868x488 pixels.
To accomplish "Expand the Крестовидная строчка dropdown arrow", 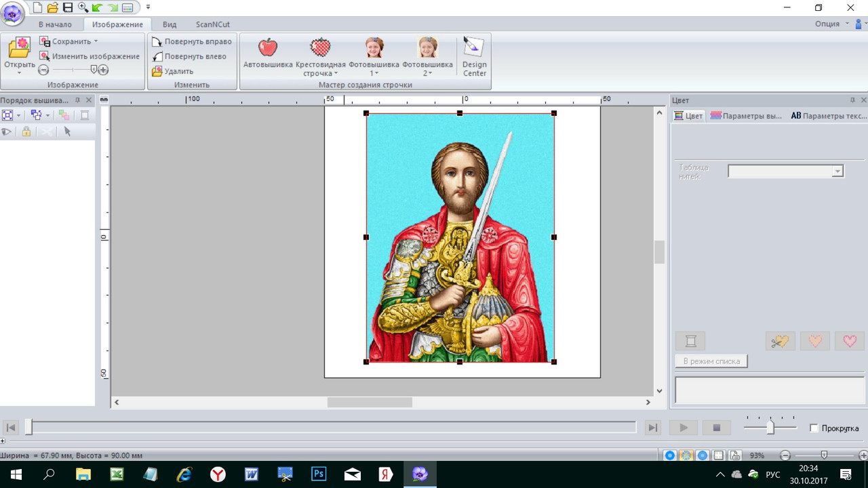I will 335,73.
